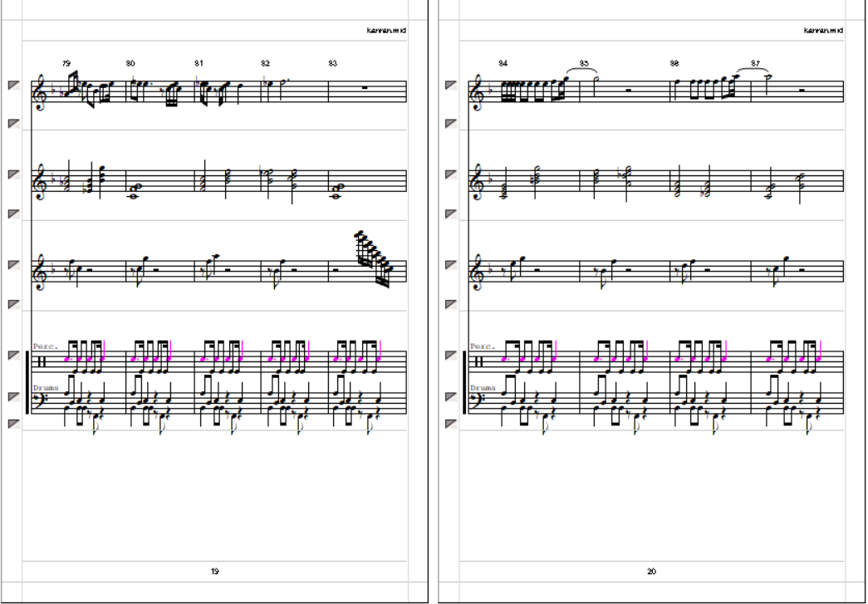Select the Drums staff handle on page 20

pos(452,397)
